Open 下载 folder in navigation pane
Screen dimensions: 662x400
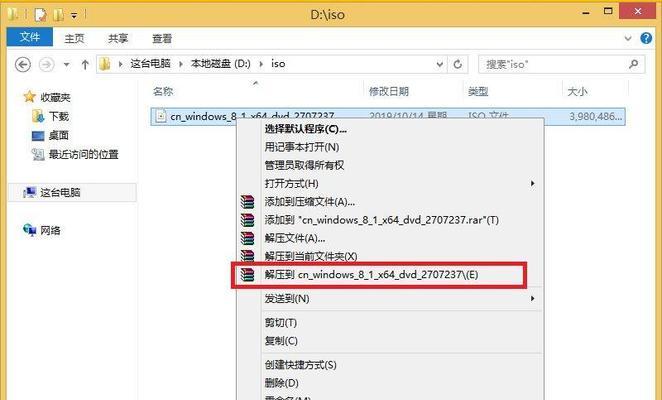coord(59,117)
